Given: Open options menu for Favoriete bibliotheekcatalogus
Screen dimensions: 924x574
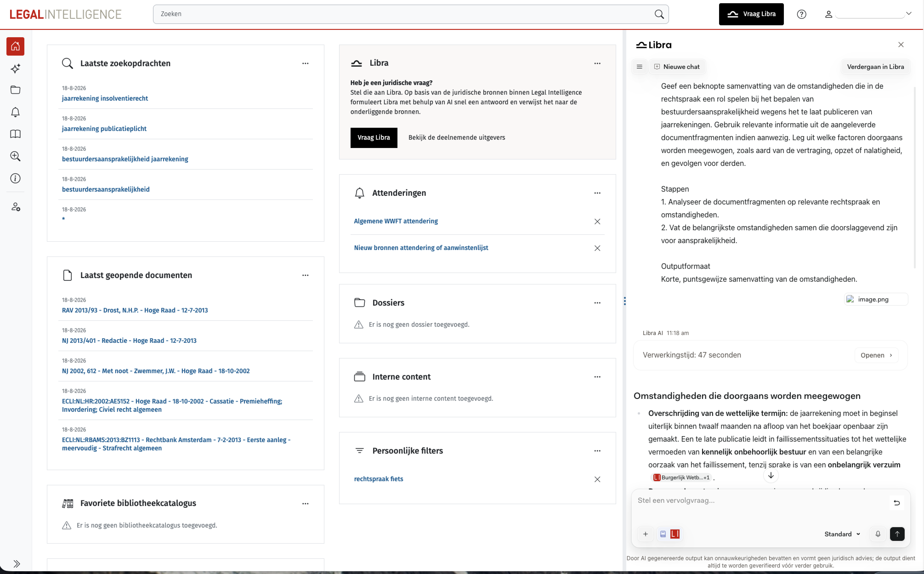Looking at the screenshot, I should (305, 503).
